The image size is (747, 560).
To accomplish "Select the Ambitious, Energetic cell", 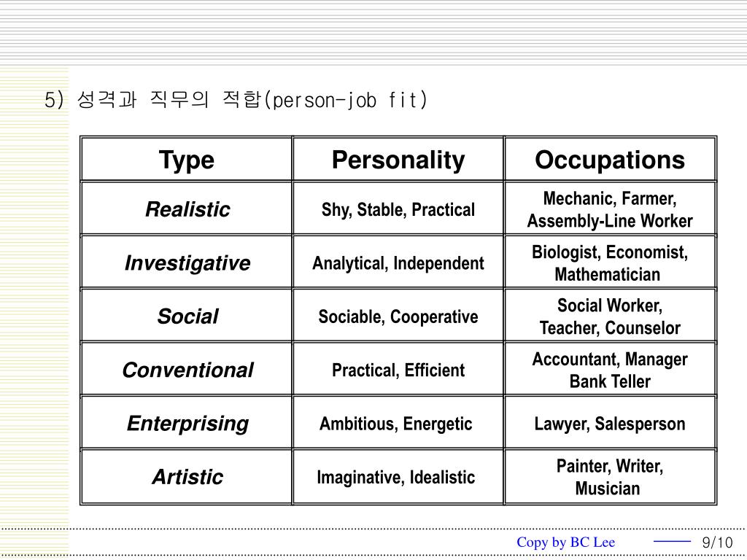I will (396, 424).
